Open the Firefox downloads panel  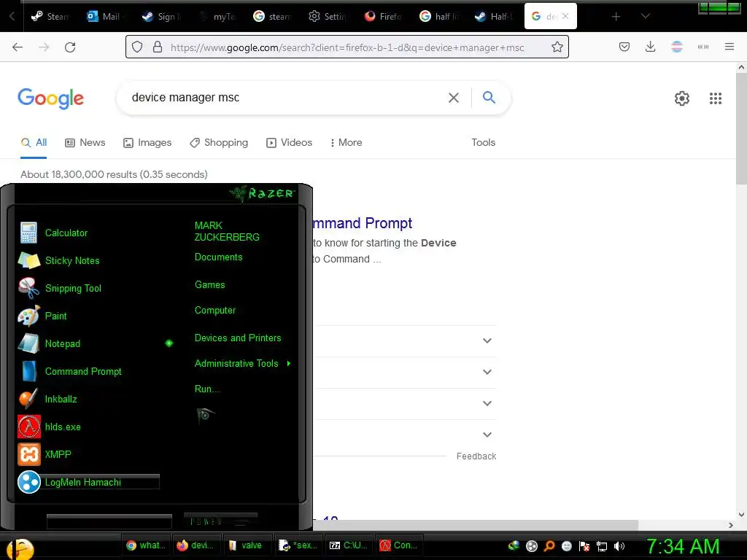click(650, 47)
